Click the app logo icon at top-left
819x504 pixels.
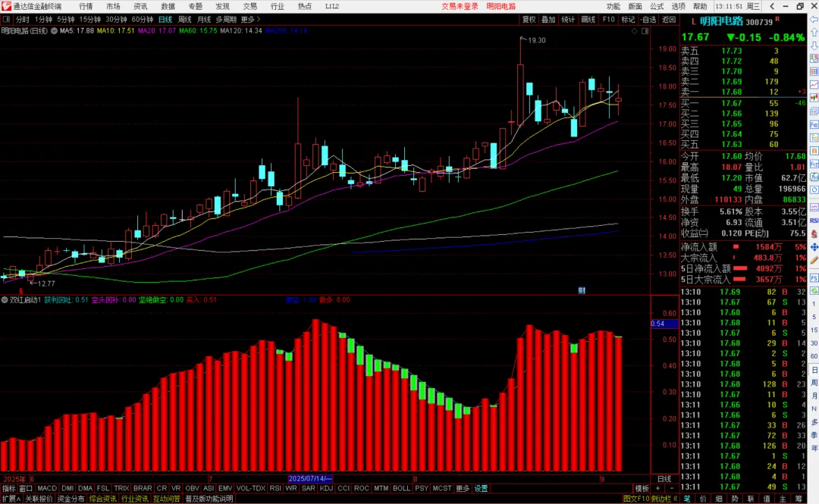6,6
